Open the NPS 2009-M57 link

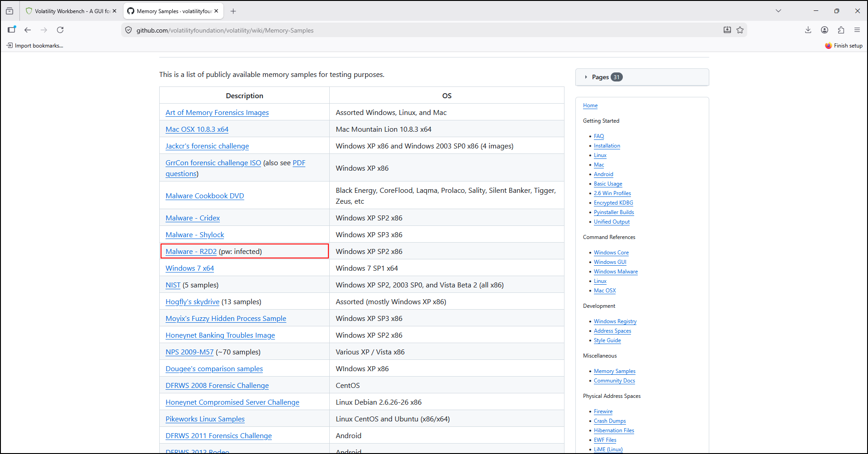click(190, 352)
